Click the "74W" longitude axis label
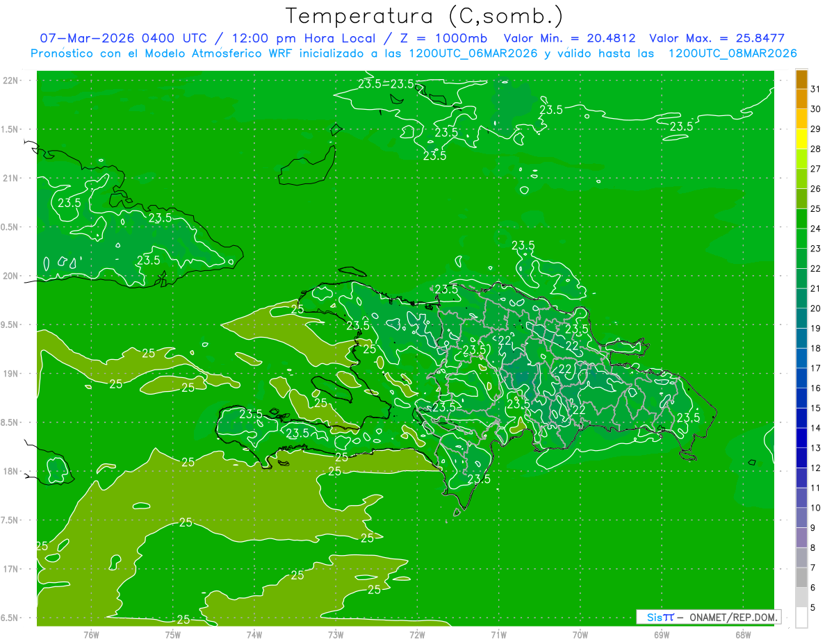The height and width of the screenshot is (644, 834). 254,634
